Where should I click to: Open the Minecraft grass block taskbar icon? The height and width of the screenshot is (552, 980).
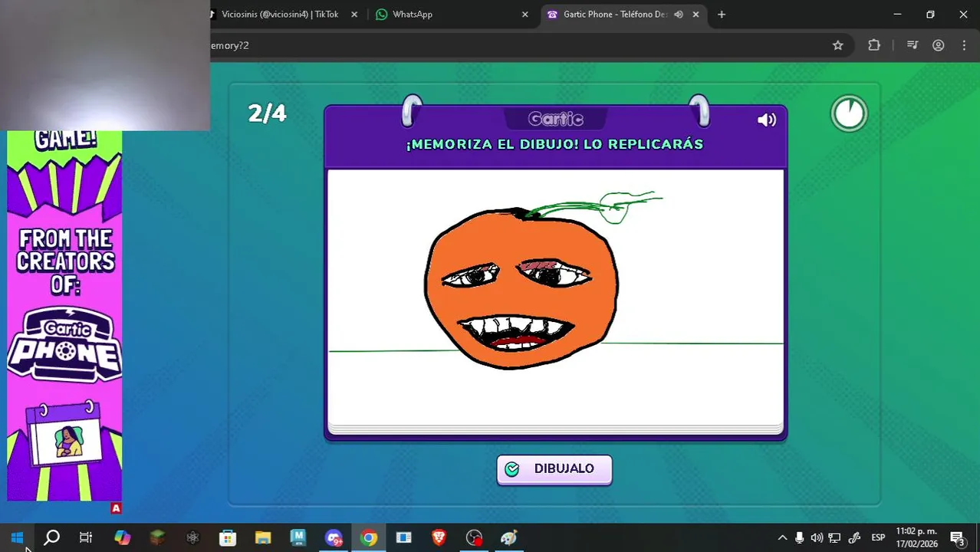click(157, 537)
